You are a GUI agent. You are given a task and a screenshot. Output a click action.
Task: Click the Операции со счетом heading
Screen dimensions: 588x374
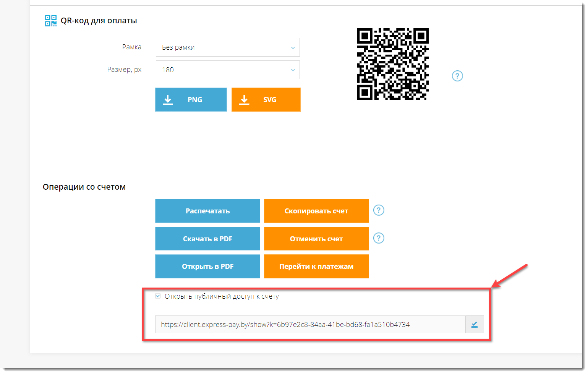84,187
